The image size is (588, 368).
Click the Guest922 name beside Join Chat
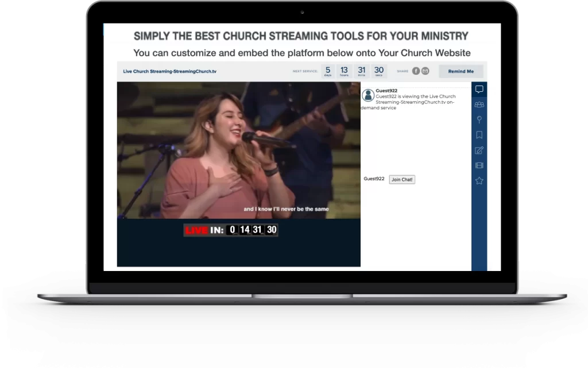[374, 179]
